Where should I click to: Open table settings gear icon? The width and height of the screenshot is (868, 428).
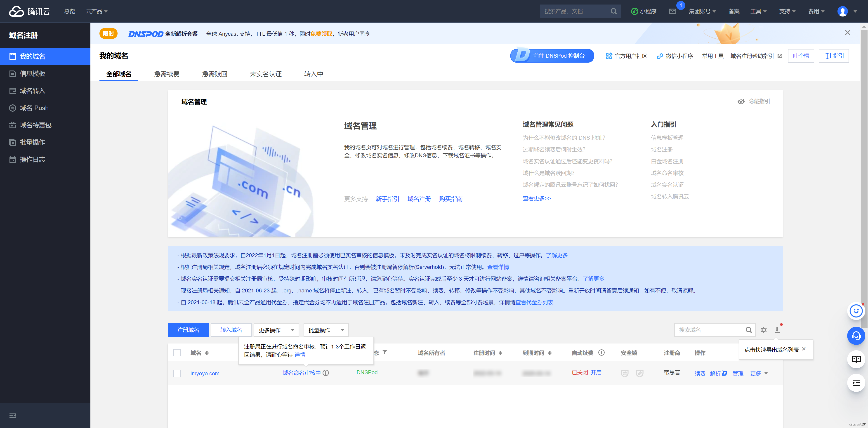coord(764,330)
